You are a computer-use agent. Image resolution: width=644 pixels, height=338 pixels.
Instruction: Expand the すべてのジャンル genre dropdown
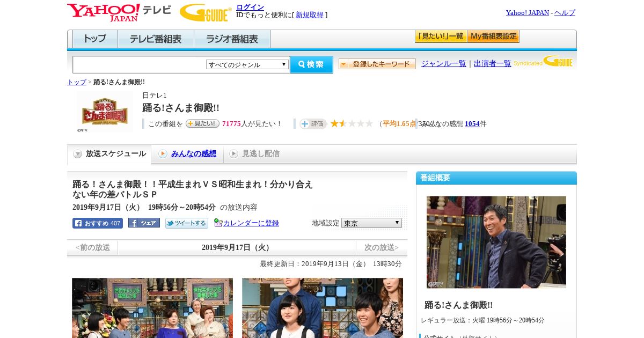pos(247,64)
